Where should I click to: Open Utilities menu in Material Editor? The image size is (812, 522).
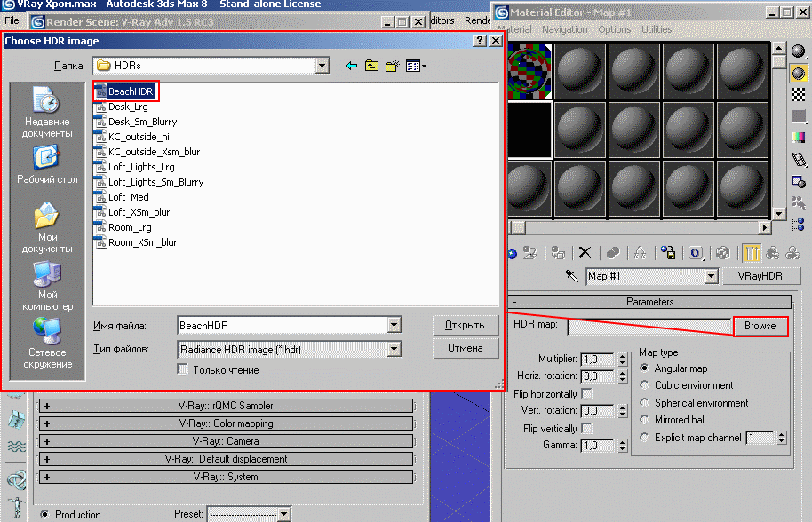(x=657, y=29)
